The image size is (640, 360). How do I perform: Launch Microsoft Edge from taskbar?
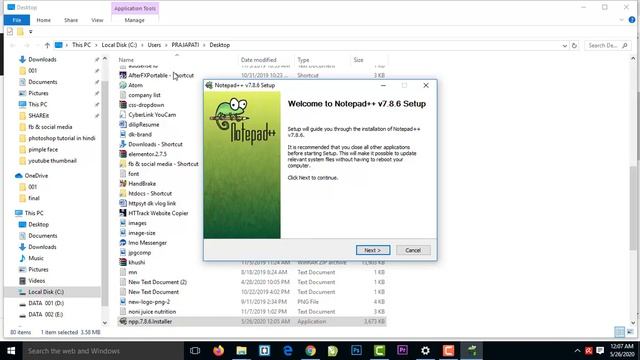[287, 351]
